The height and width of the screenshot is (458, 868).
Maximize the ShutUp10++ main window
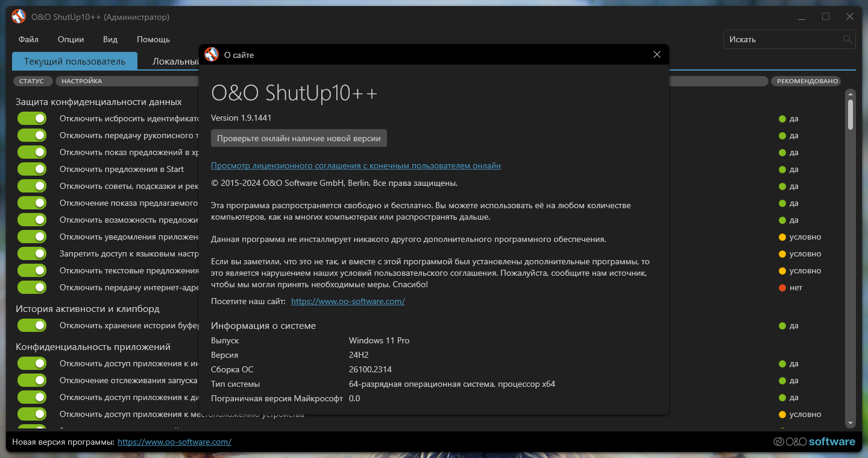click(826, 17)
